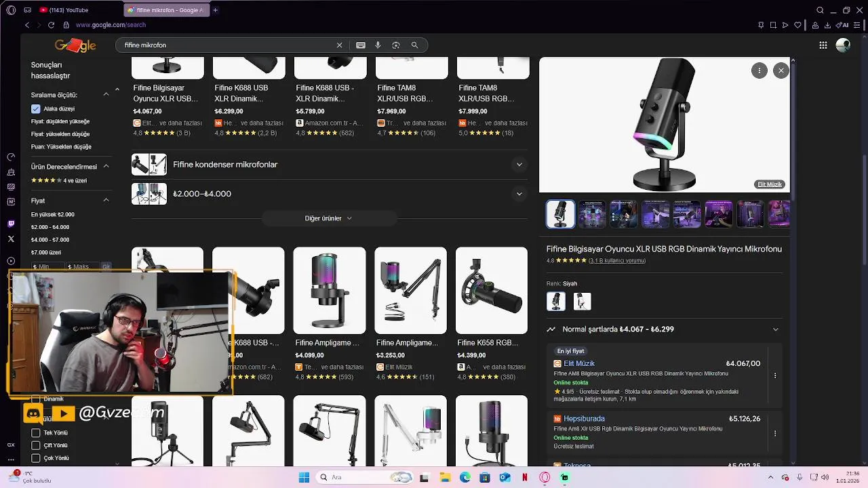
Task: Open weather widget on taskbar
Action: coord(29,476)
